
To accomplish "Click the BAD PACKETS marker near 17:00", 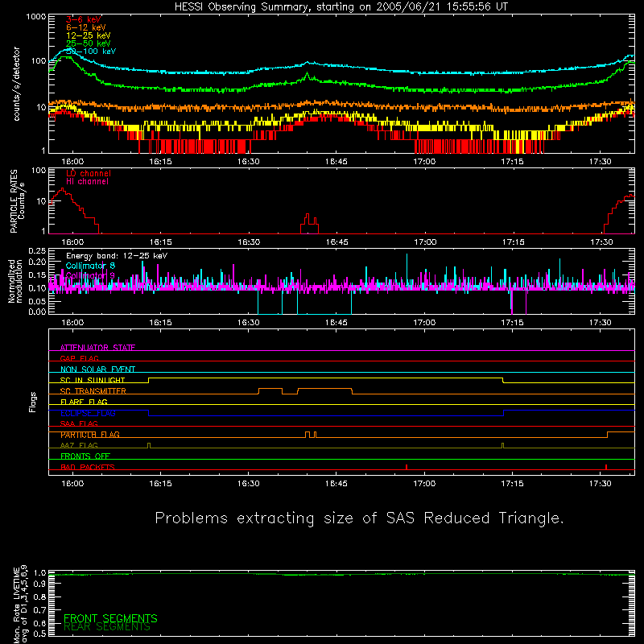I will click(407, 467).
